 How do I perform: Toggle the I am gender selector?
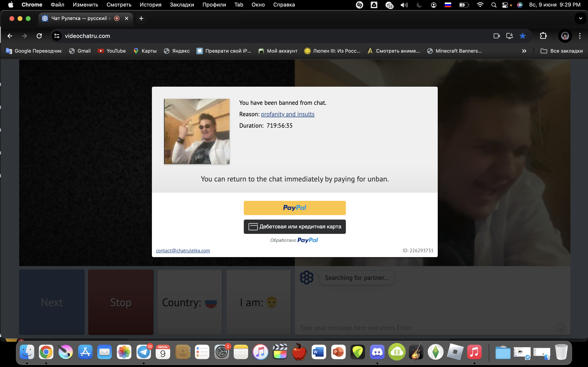258,302
